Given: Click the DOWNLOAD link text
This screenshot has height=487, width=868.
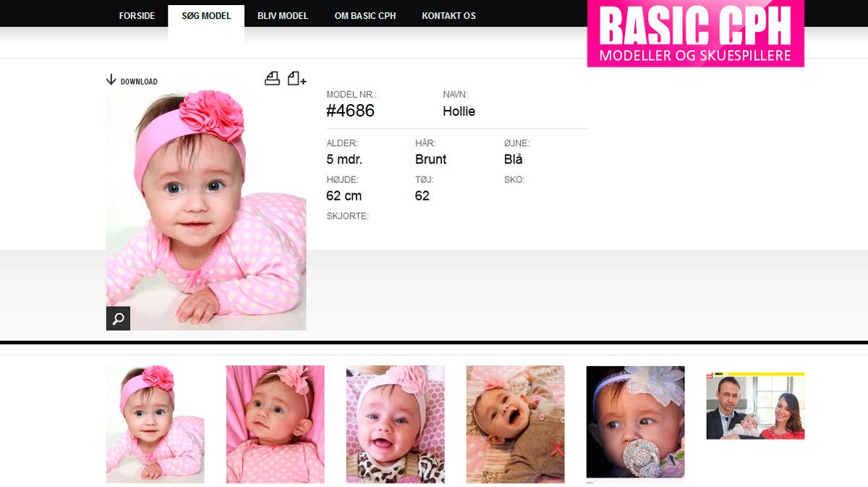Looking at the screenshot, I should (x=139, y=82).
